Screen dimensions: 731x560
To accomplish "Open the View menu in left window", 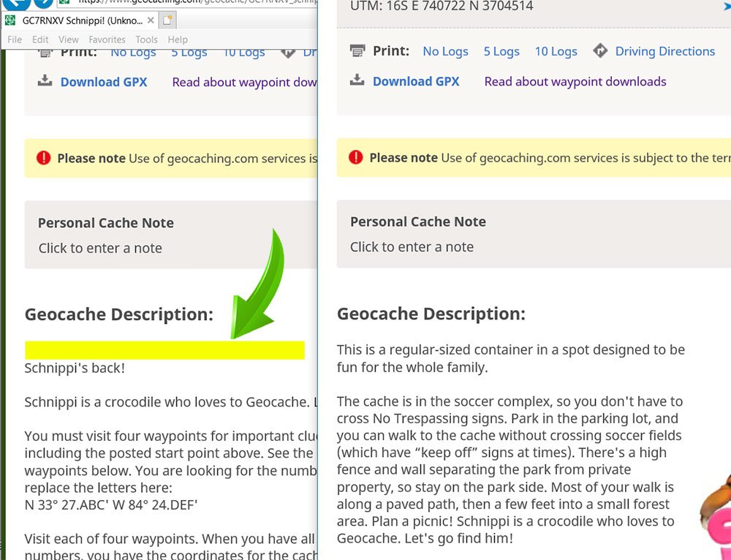I will pyautogui.click(x=69, y=39).
